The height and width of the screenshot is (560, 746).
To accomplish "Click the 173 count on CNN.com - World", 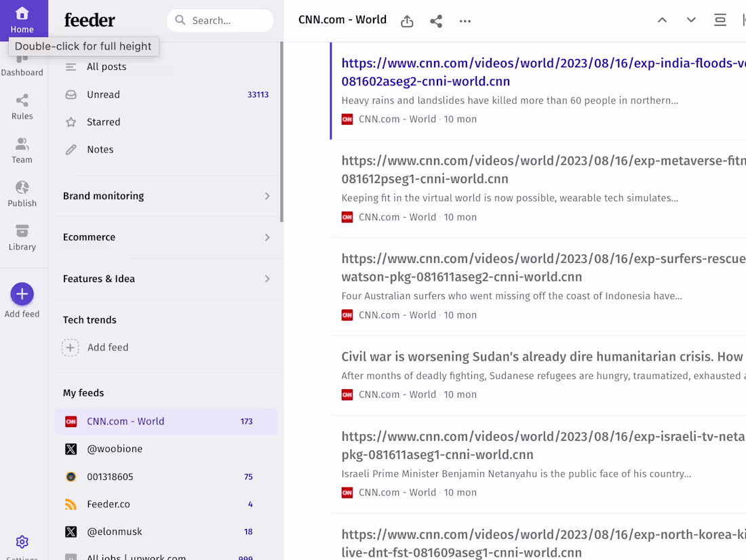I will pyautogui.click(x=246, y=422).
